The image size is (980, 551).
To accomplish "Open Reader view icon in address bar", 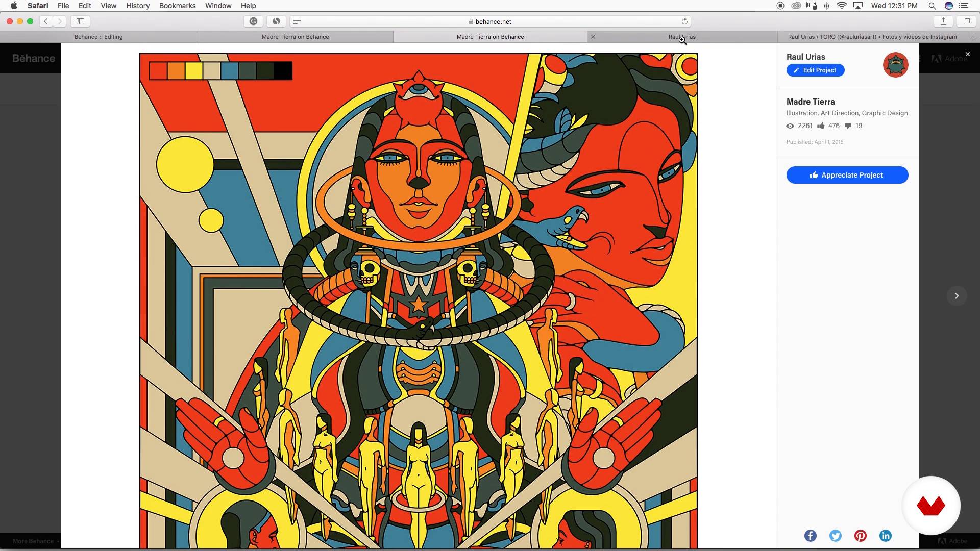I will point(297,21).
